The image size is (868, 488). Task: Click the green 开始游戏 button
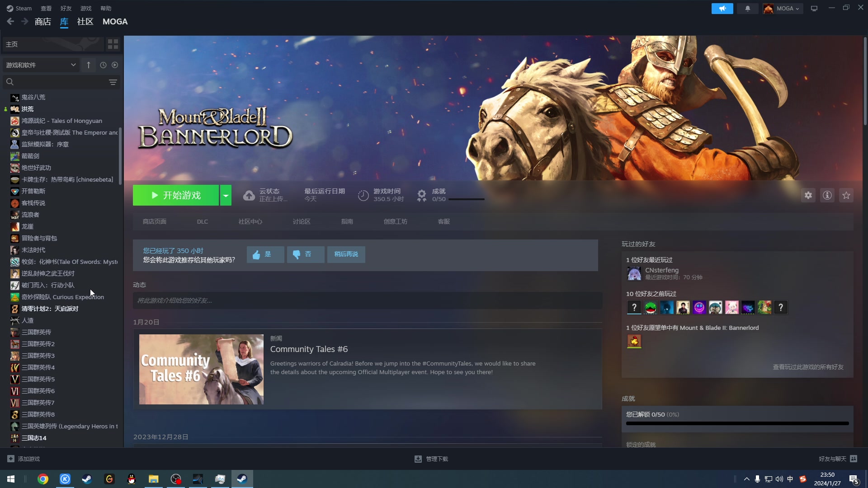pyautogui.click(x=176, y=195)
